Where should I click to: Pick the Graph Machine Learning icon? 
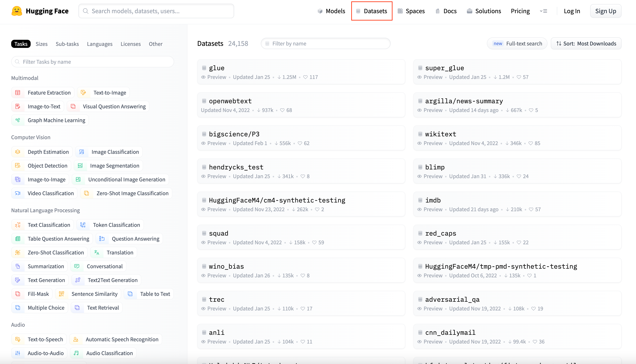18,120
